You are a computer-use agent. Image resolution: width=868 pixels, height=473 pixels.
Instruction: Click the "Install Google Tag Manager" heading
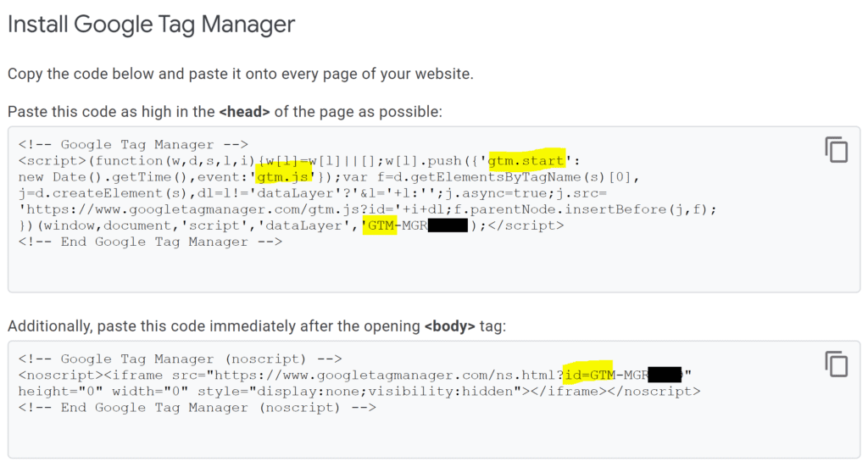[151, 24]
